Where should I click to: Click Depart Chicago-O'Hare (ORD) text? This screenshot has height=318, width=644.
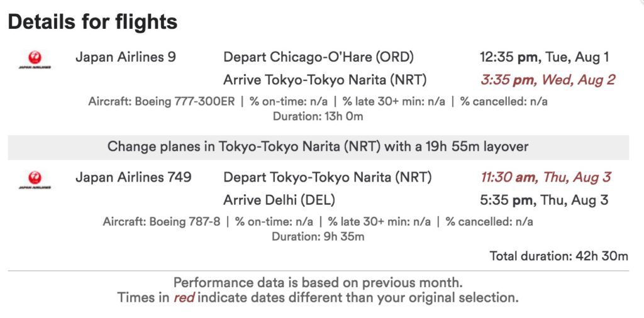click(318, 57)
